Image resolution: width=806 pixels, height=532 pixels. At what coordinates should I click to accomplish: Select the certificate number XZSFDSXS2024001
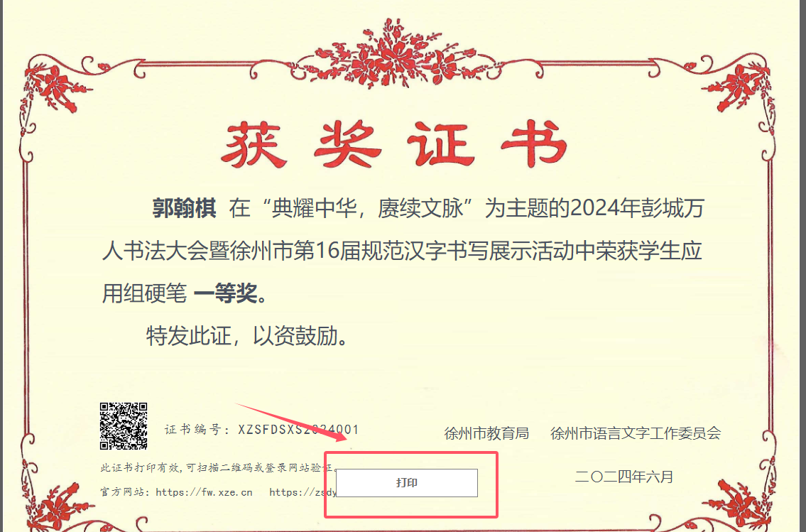[x=298, y=430]
